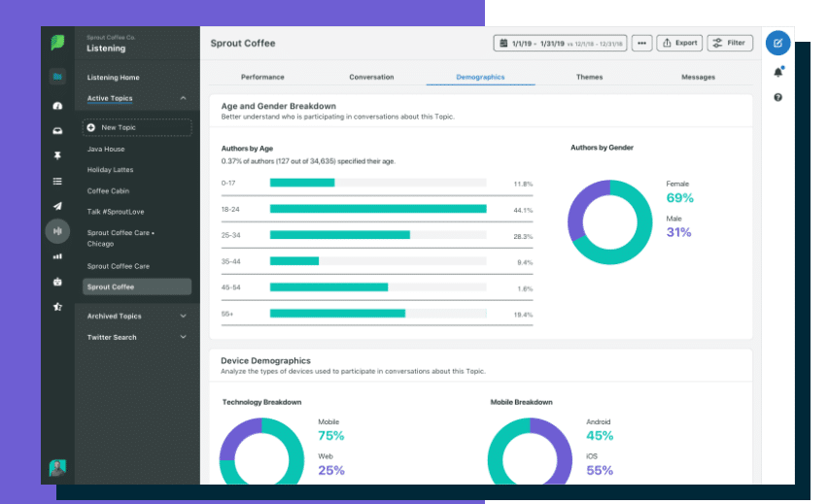This screenshot has height=504, width=828.
Task: Expand the Archived Topics section
Action: point(137,317)
